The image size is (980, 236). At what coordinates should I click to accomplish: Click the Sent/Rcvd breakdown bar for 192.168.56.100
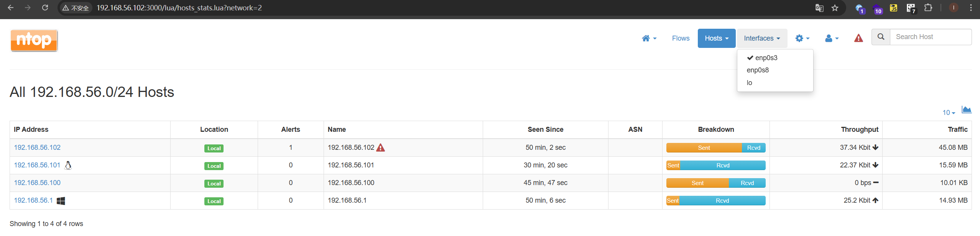pos(715,183)
